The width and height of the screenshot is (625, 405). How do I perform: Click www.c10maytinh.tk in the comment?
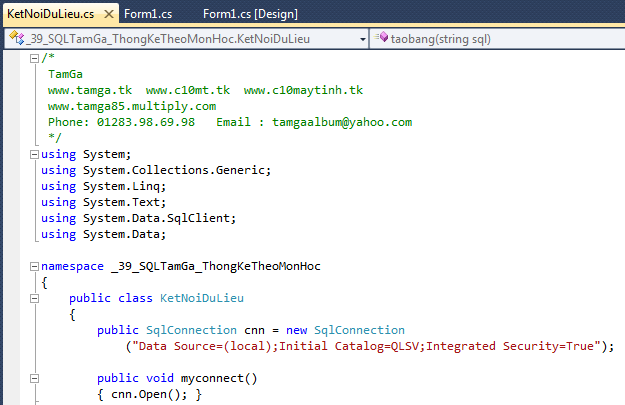pyautogui.click(x=303, y=90)
